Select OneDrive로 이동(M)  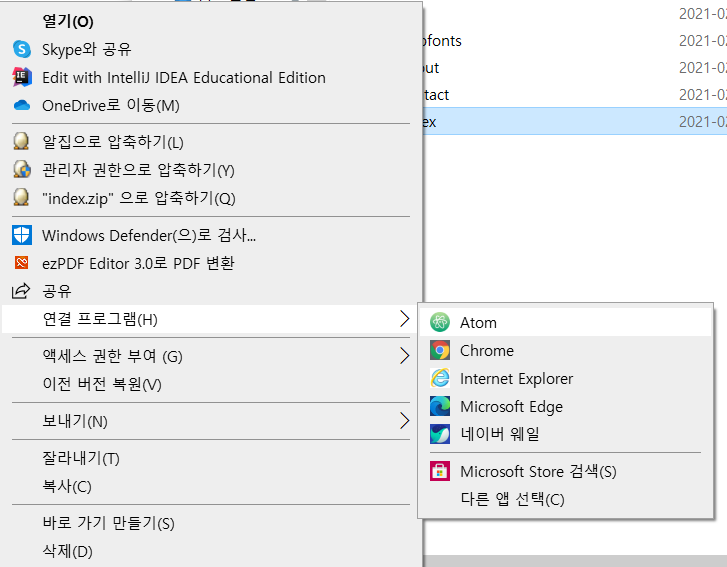(x=211, y=105)
